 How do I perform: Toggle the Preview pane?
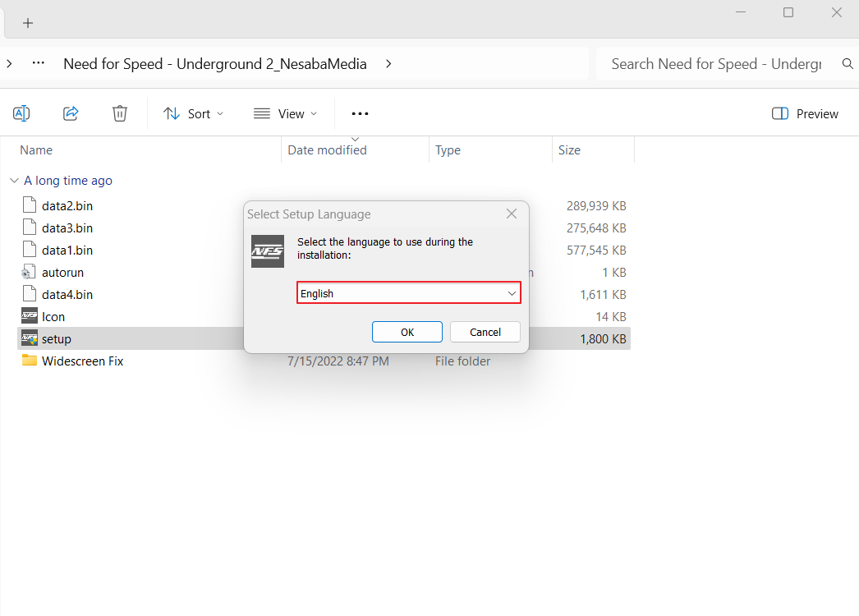click(x=805, y=113)
